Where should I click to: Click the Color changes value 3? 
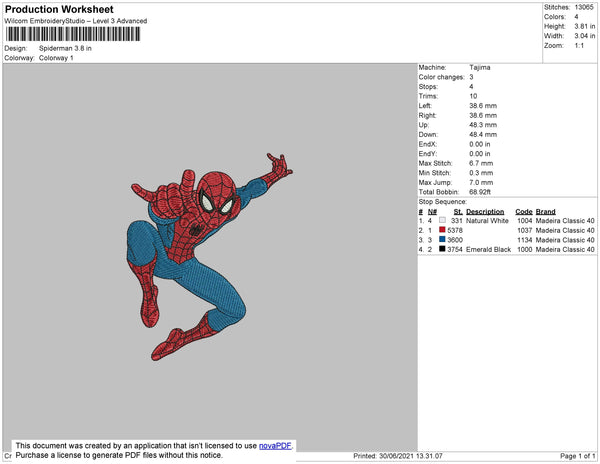point(471,77)
